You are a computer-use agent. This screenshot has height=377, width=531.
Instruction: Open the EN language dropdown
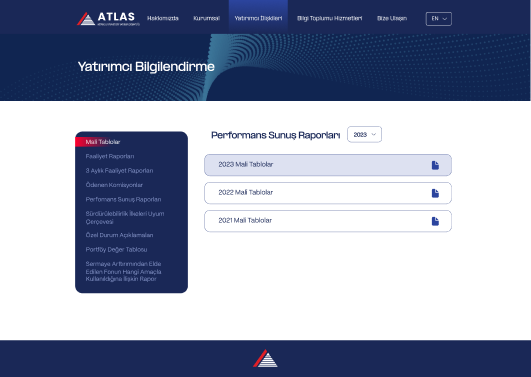coord(439,19)
